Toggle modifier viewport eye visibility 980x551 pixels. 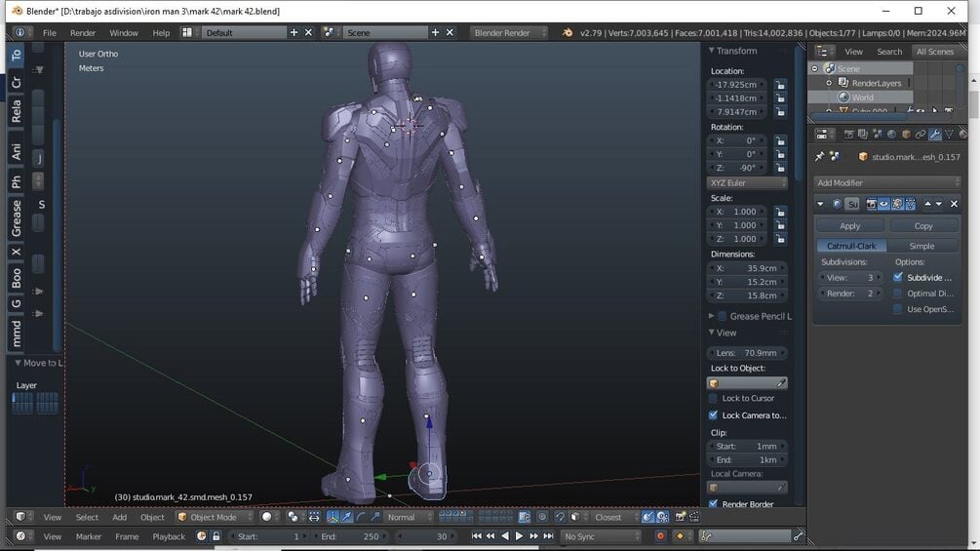883,204
